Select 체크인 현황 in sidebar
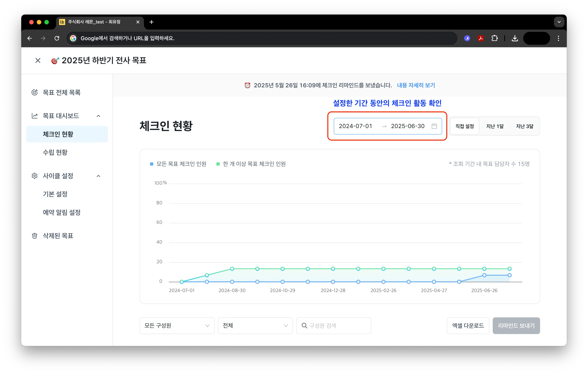 [67, 134]
